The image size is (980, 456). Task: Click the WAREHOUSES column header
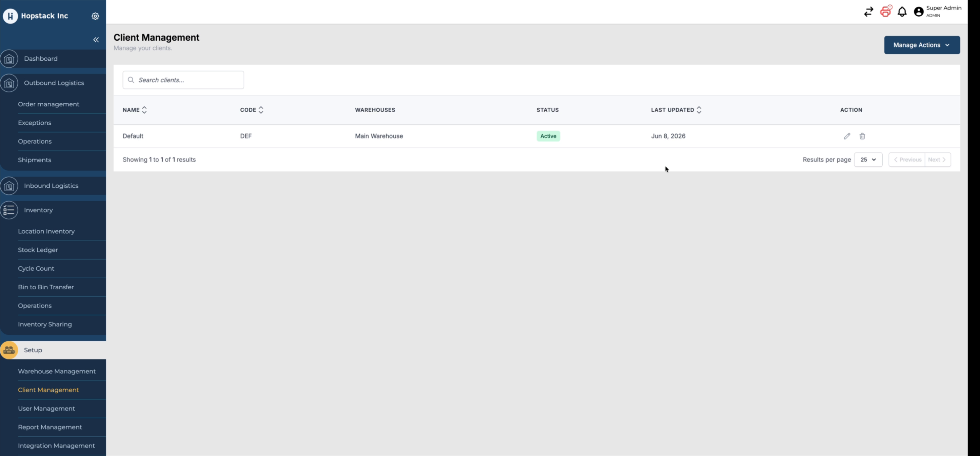pos(375,110)
